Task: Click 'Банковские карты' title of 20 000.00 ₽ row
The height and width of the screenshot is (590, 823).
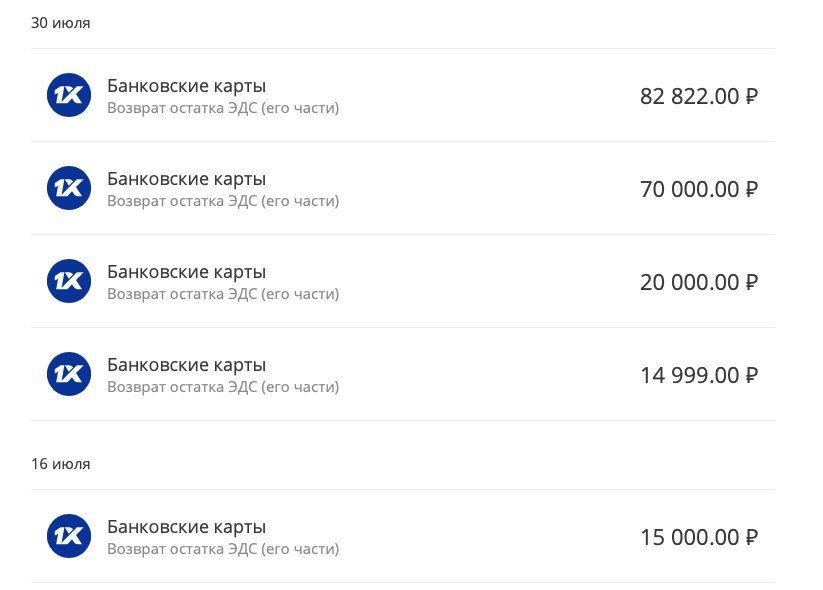Action: click(186, 271)
